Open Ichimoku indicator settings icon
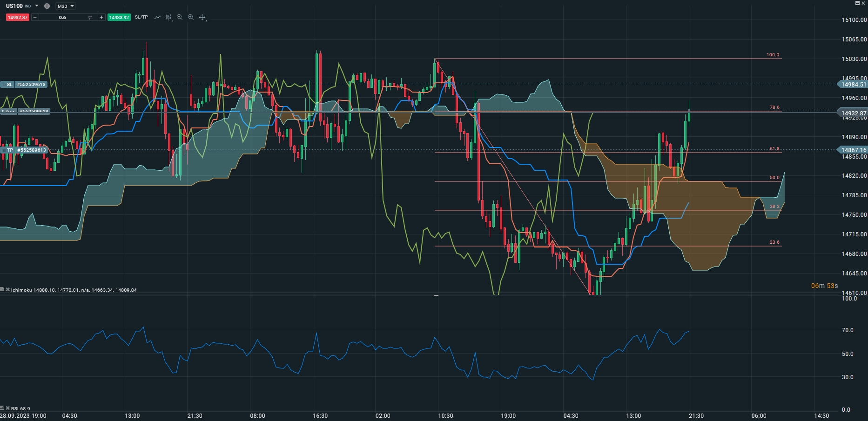 pyautogui.click(x=2, y=289)
